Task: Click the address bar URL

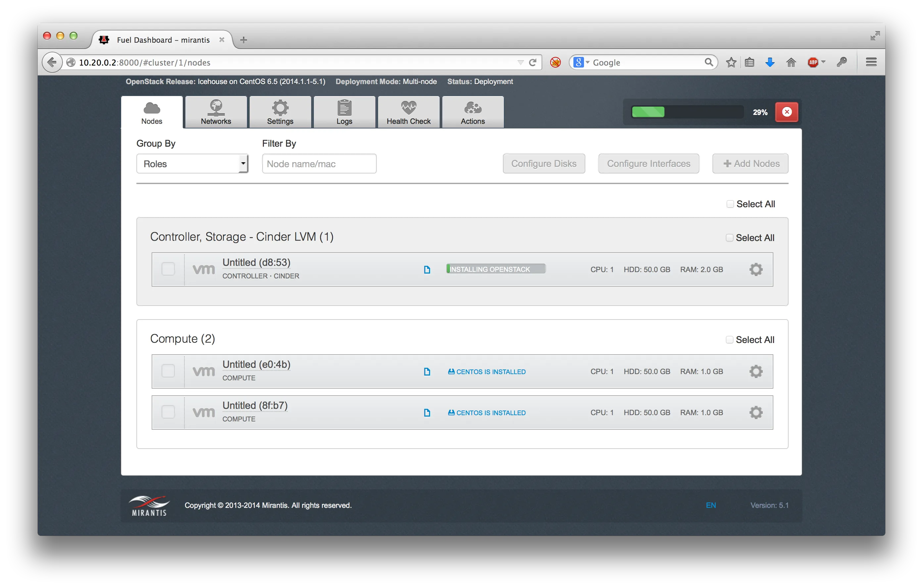Action: 144,62
